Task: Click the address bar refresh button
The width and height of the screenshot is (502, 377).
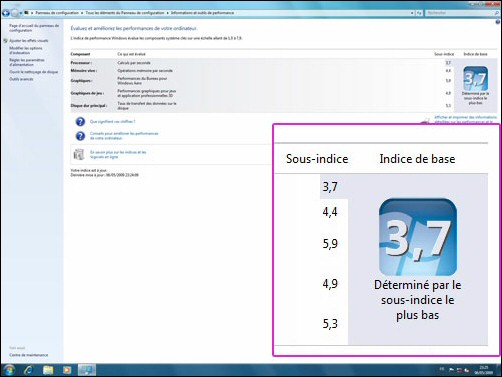Action: tap(419, 13)
